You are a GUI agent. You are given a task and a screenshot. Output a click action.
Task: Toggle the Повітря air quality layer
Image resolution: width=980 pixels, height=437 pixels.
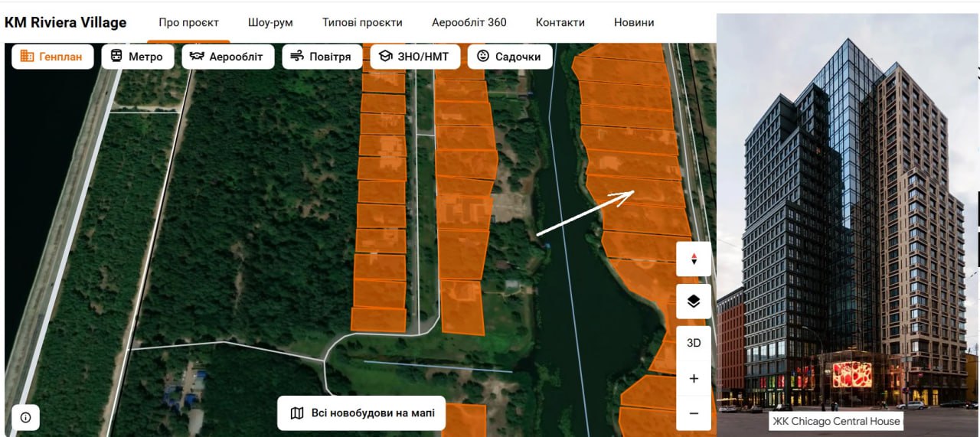(x=322, y=57)
